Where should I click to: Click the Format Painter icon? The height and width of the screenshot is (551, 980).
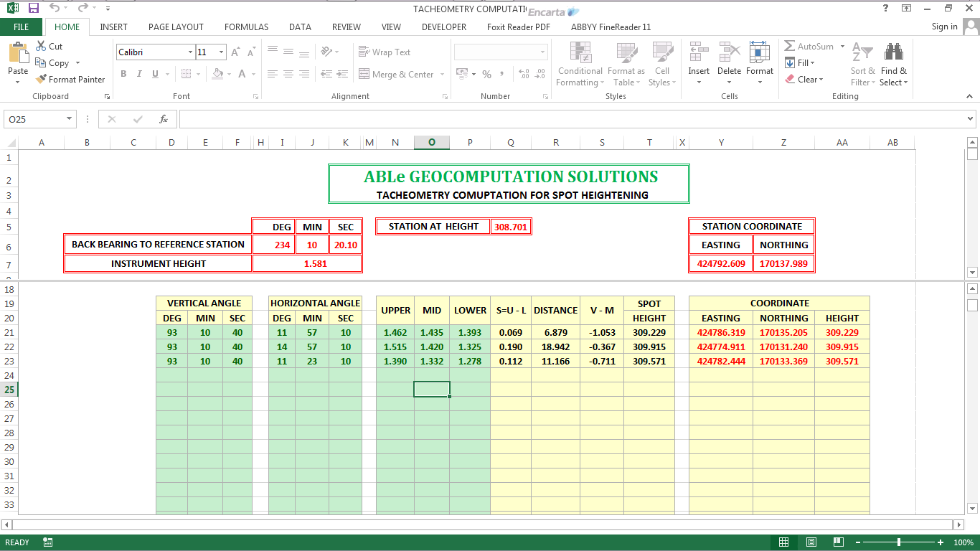point(41,80)
